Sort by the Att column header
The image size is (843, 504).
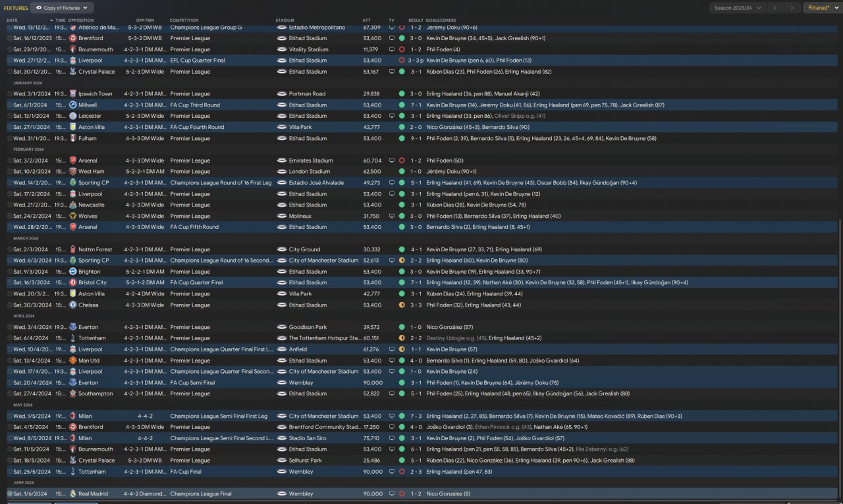(x=366, y=20)
